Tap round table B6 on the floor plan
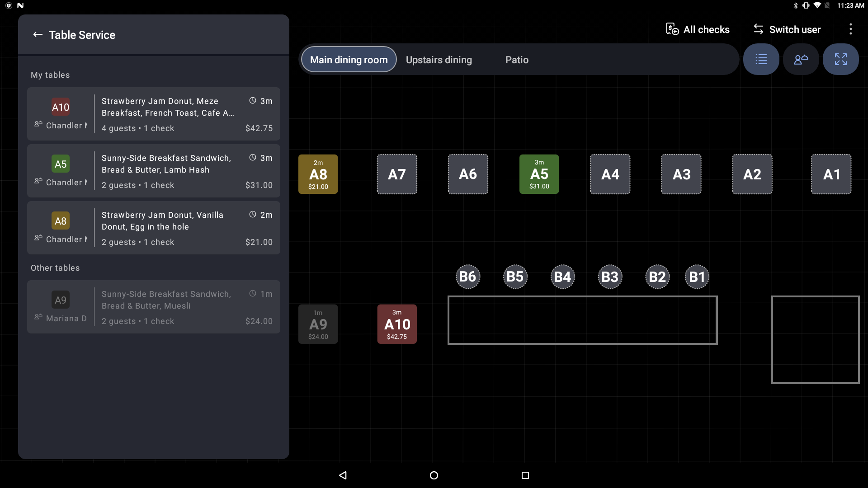The height and width of the screenshot is (488, 868). pyautogui.click(x=468, y=277)
